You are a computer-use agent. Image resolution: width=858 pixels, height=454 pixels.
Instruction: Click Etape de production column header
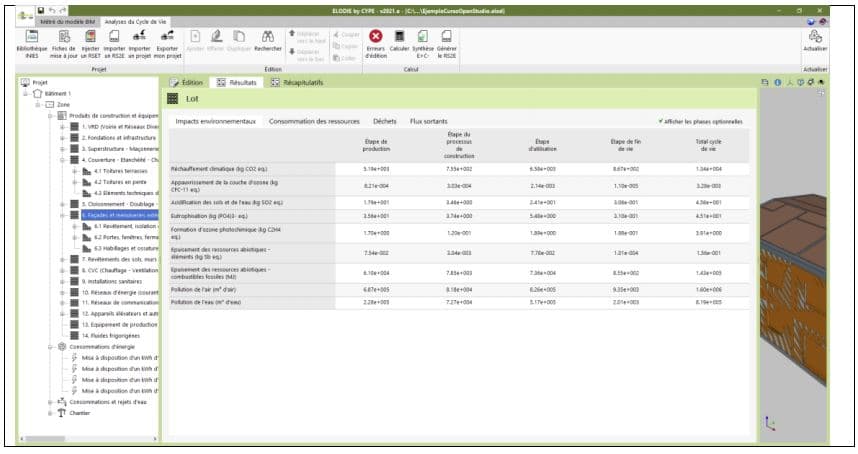(376, 145)
